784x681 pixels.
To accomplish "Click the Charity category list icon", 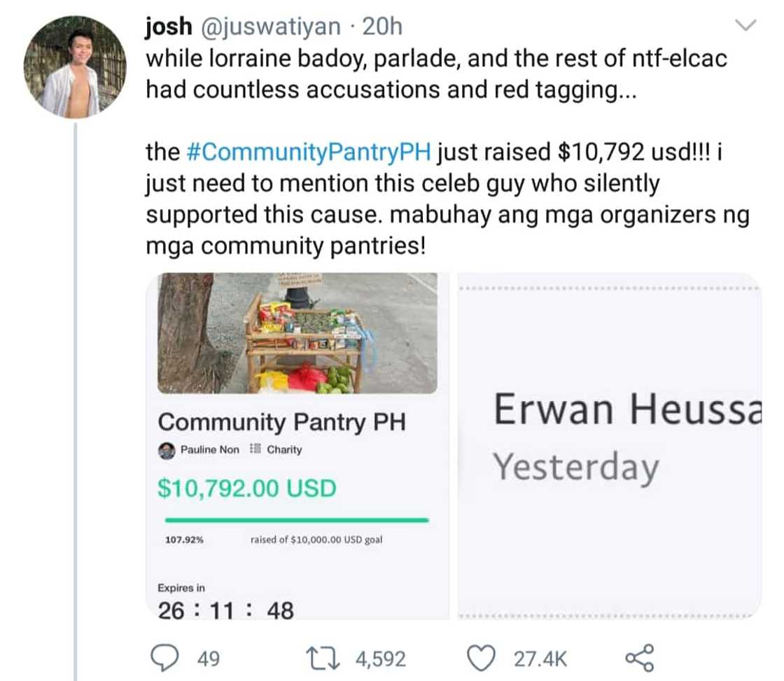I will [x=255, y=449].
